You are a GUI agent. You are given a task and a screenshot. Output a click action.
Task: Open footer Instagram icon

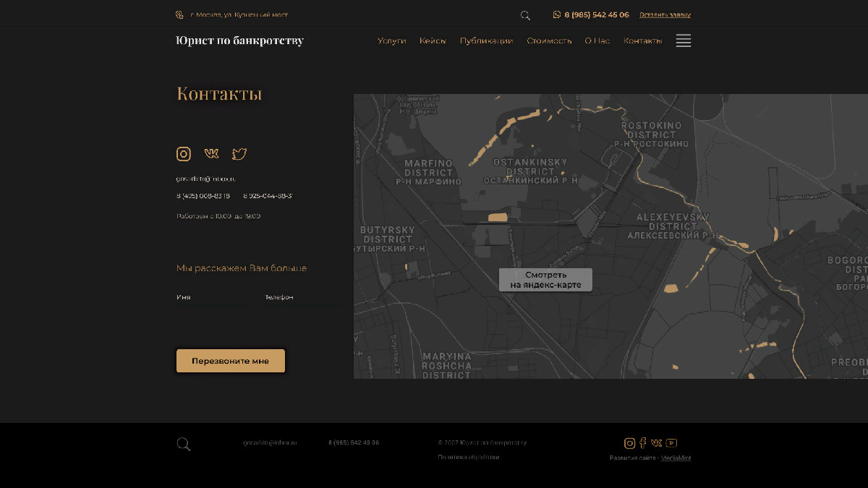coord(629,443)
